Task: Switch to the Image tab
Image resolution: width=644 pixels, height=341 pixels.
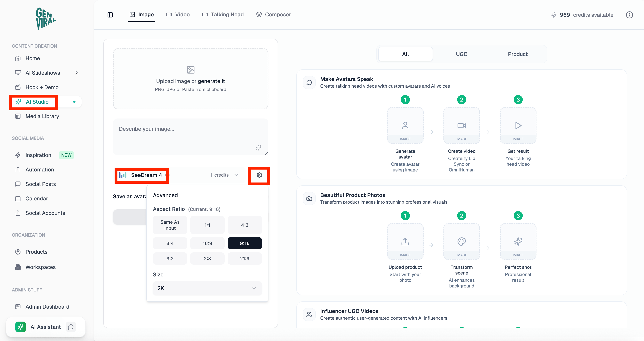Action: [x=141, y=14]
